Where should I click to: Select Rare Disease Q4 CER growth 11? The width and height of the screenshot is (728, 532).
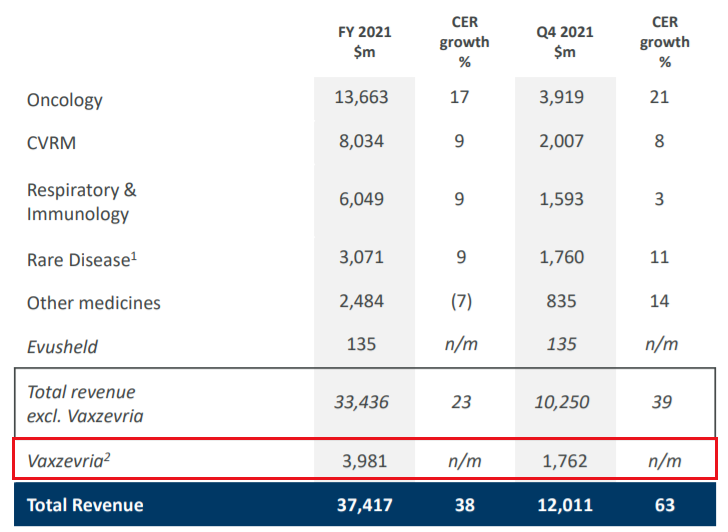point(659,257)
